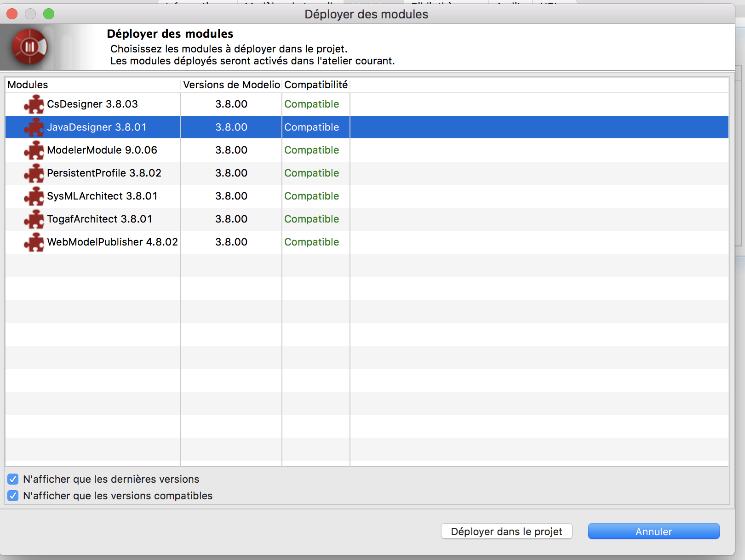
Task: Click 3.8.00 version cell for PersistentProfile
Action: [x=231, y=173]
